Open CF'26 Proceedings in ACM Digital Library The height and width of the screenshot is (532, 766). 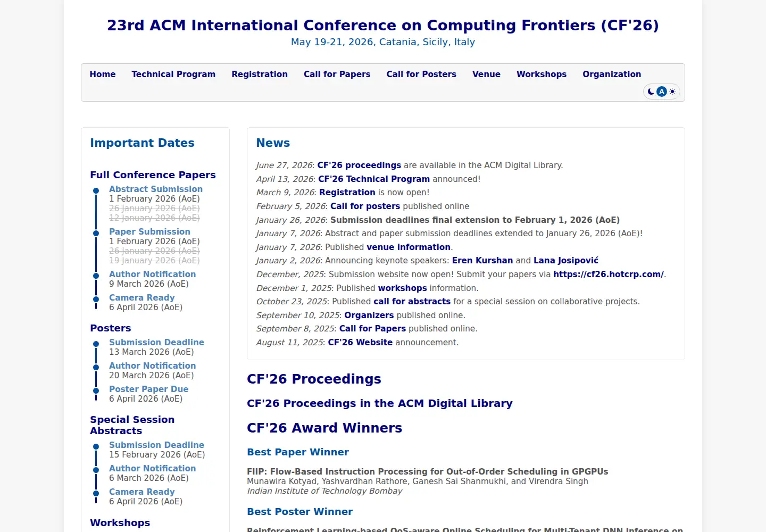pyautogui.click(x=380, y=404)
